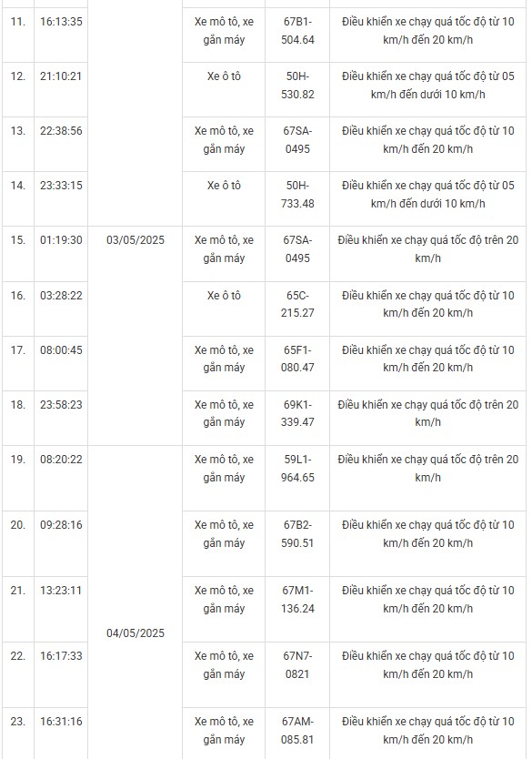Select license plate 67B1-504.64 cell

297,35
